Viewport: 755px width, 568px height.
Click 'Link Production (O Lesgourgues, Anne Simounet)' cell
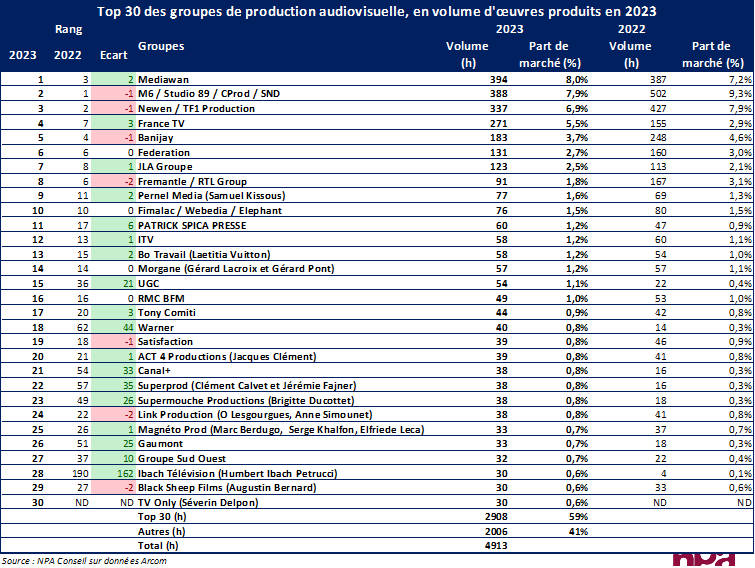[255, 414]
